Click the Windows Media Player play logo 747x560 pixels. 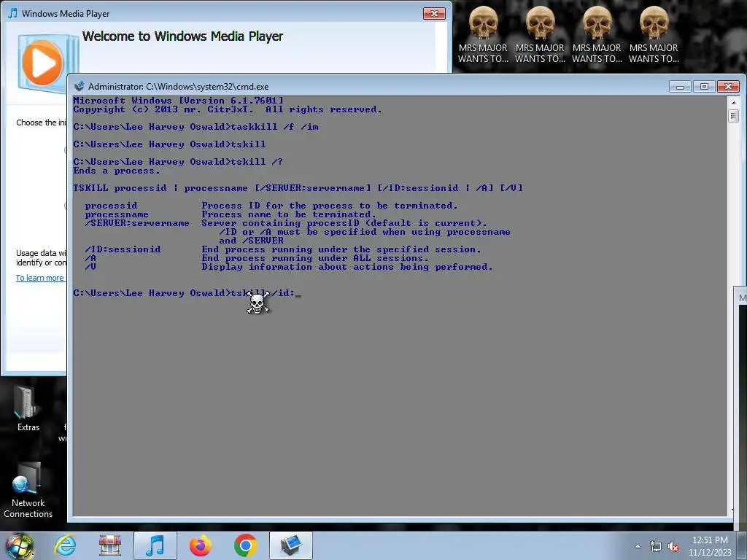[x=42, y=63]
